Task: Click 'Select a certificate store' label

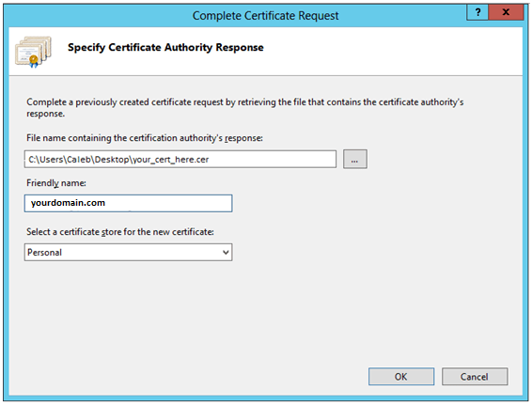Action: point(120,232)
